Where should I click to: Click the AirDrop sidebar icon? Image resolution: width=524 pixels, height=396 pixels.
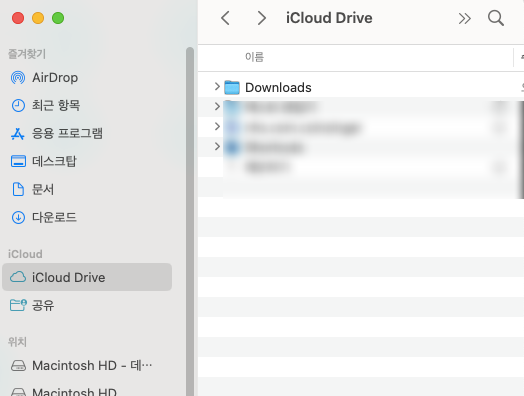pos(18,78)
